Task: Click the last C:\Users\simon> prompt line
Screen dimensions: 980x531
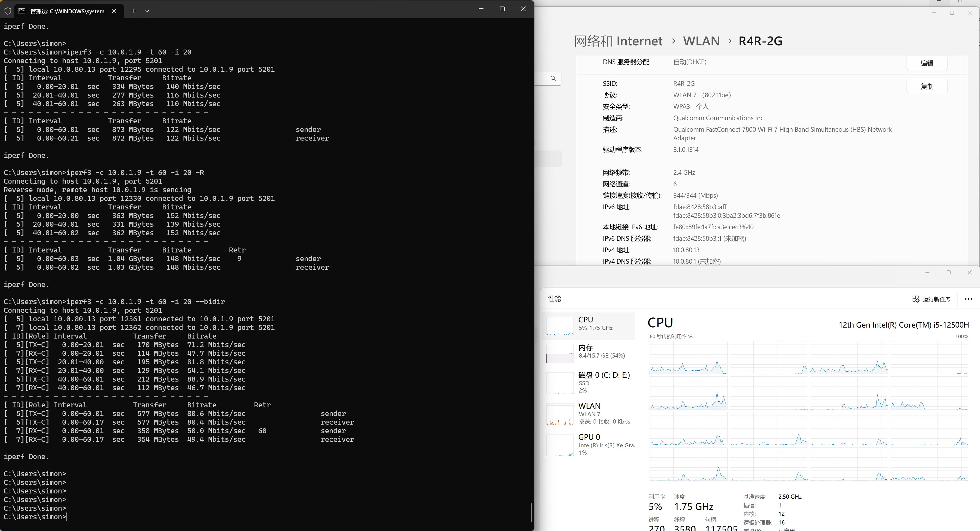Action: tap(35, 517)
